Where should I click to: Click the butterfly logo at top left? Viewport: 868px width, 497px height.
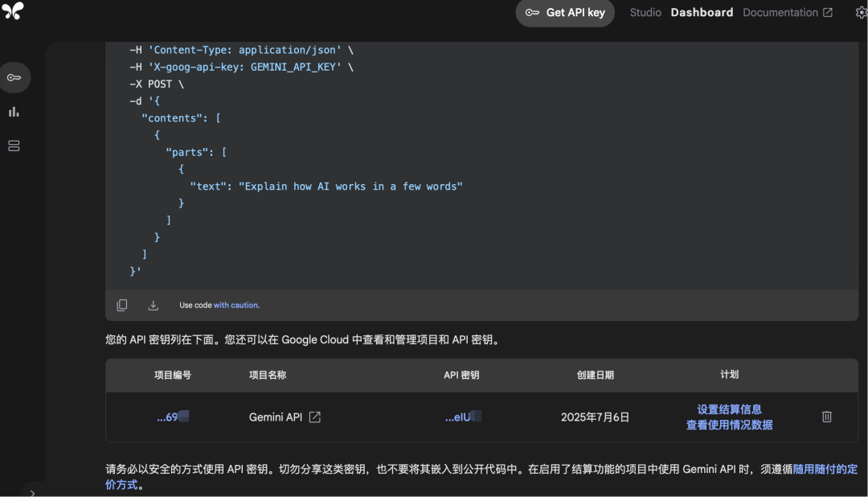click(13, 10)
